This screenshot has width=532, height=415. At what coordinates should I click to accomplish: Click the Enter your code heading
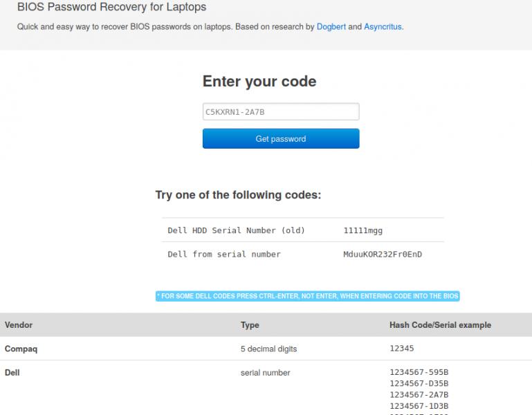[x=259, y=82]
